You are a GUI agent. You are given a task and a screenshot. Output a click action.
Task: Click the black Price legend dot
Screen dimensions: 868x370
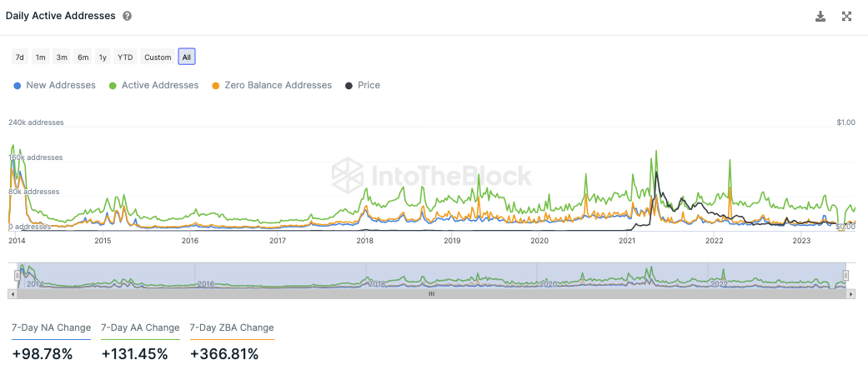point(349,86)
